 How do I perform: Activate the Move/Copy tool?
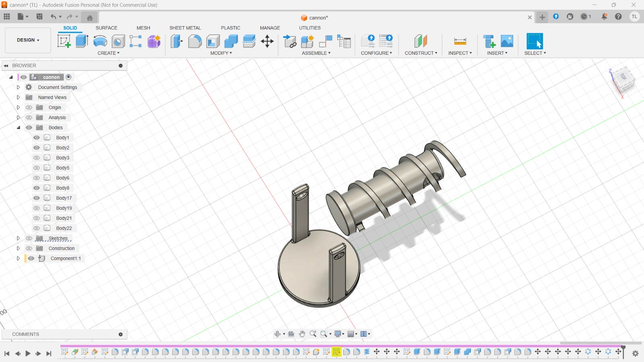267,41
